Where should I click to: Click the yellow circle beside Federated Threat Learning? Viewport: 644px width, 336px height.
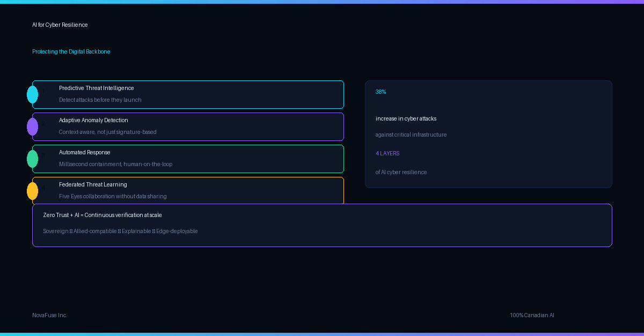pyautogui.click(x=33, y=191)
